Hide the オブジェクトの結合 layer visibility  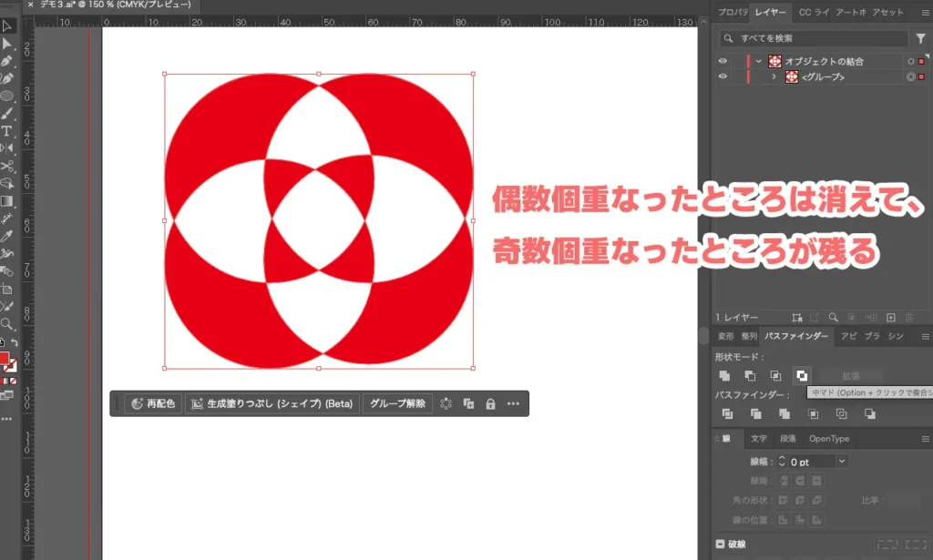coord(723,61)
